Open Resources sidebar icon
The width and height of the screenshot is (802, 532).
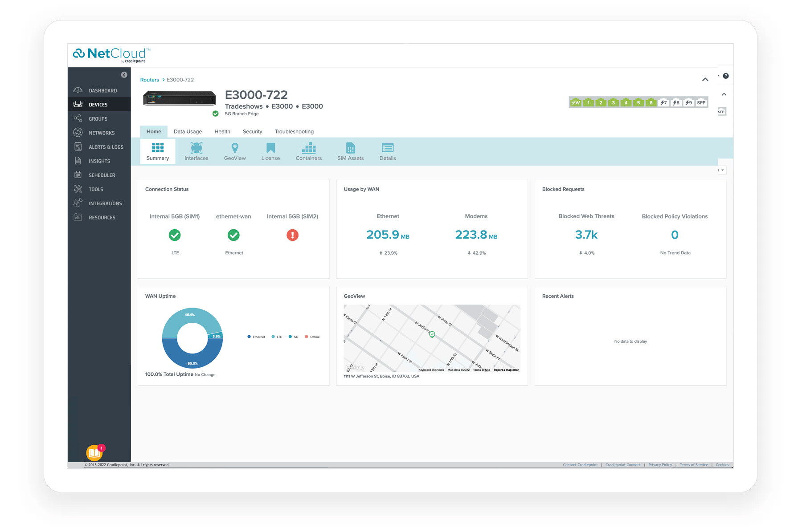pos(78,217)
